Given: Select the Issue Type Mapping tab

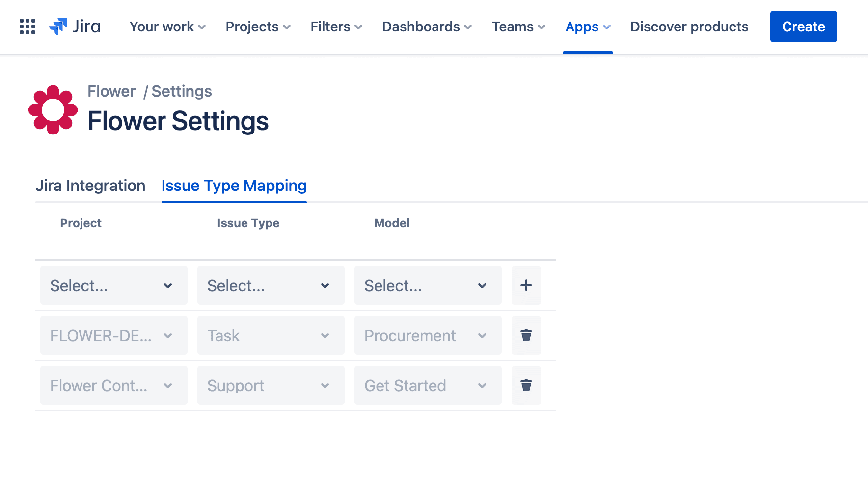Looking at the screenshot, I should (234, 186).
